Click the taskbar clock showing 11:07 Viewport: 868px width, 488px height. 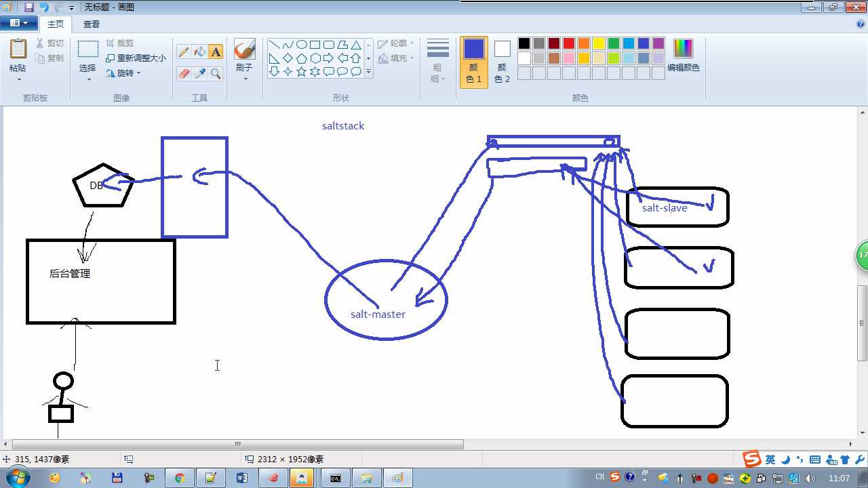839,478
